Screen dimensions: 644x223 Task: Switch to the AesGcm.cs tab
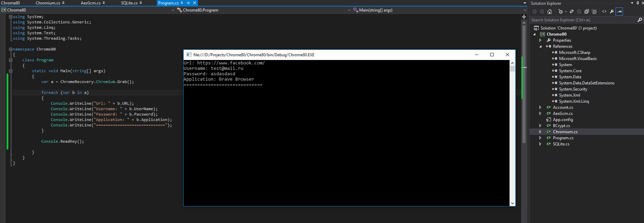point(91,3)
